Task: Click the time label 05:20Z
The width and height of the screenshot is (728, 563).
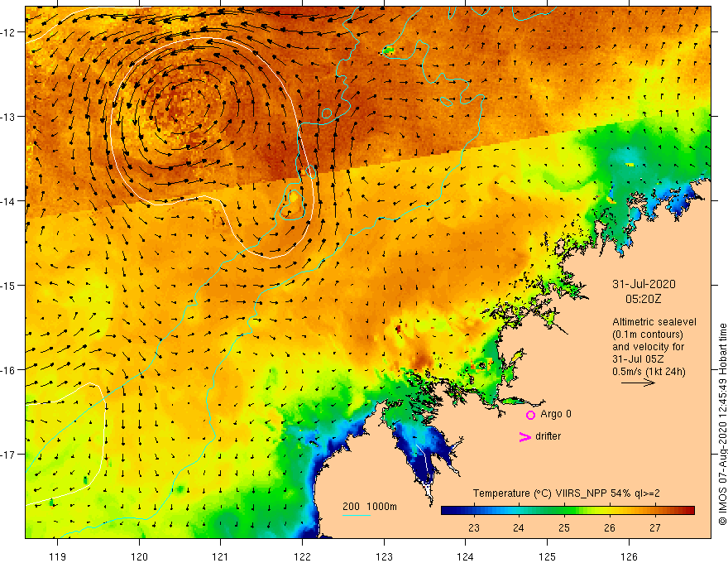Action: coord(643,299)
